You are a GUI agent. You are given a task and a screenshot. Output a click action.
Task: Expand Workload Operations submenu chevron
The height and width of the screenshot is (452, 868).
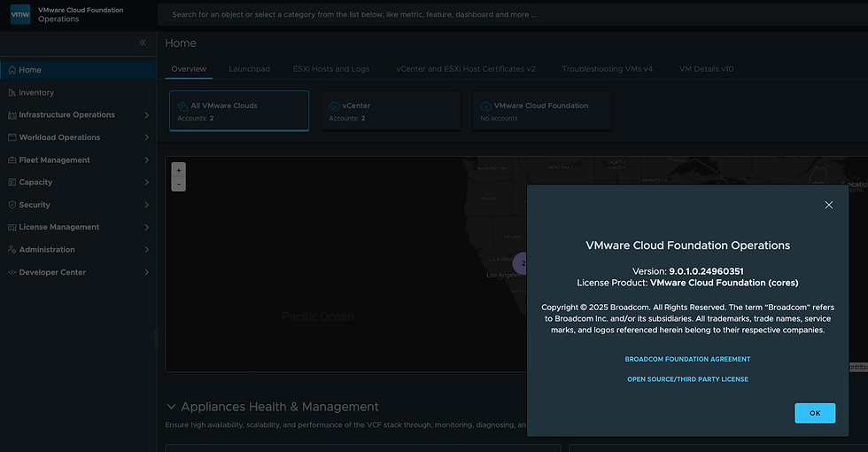[x=147, y=137]
